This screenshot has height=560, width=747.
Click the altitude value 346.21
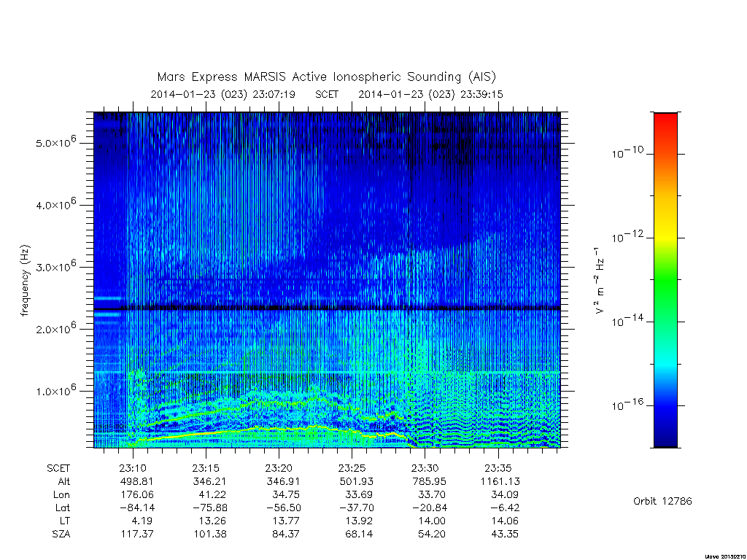209,481
